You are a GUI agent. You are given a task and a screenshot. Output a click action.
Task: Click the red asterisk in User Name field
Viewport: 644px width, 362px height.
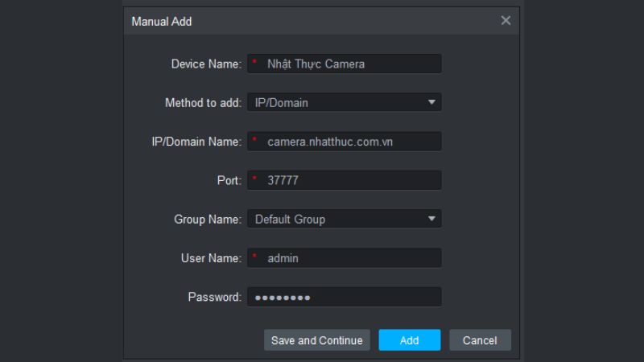point(254,258)
